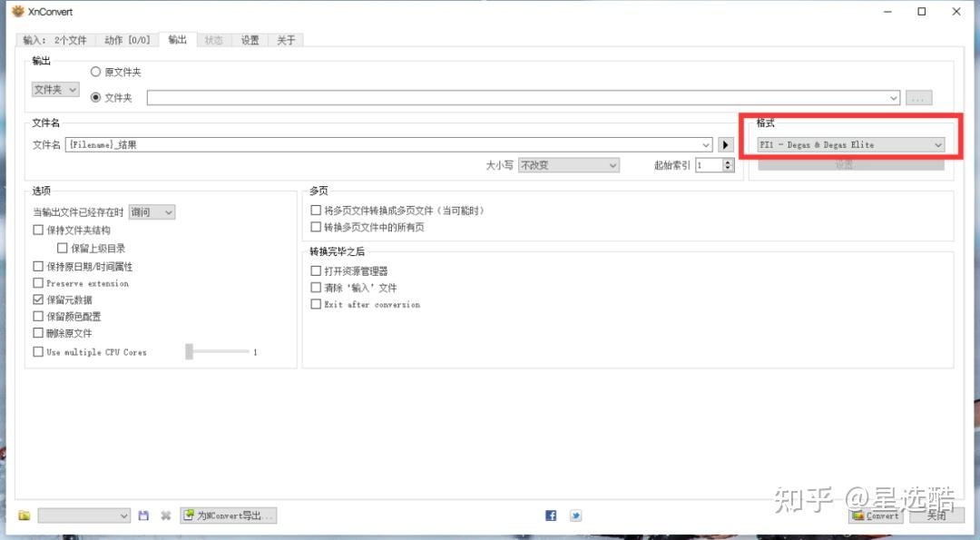
Task: Open the Twitter share icon
Action: click(575, 515)
